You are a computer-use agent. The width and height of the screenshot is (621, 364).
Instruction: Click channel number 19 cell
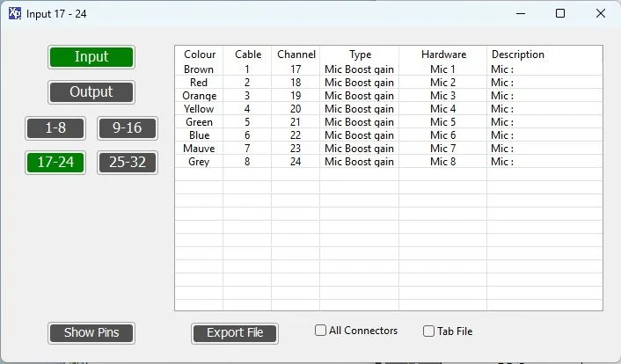[x=296, y=96]
